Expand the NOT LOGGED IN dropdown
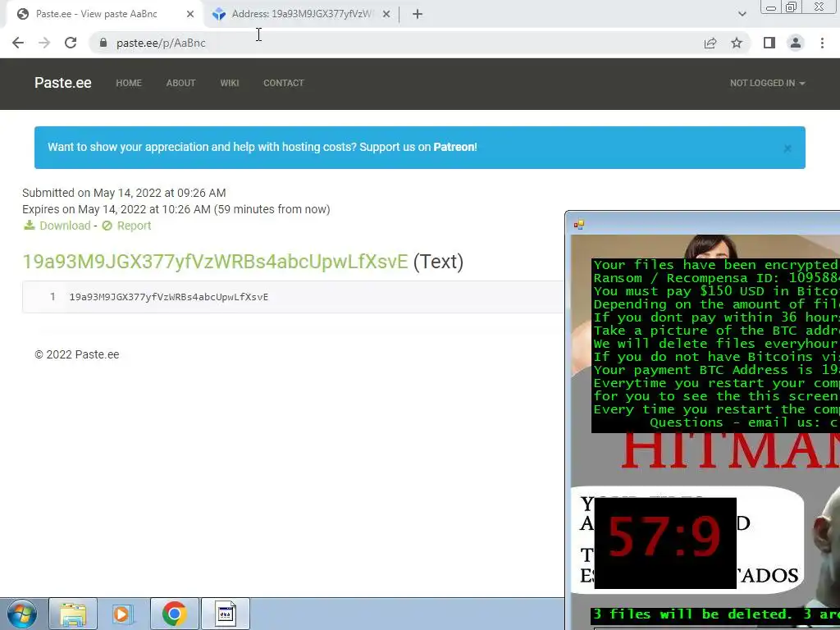The height and width of the screenshot is (630, 840). [x=767, y=83]
